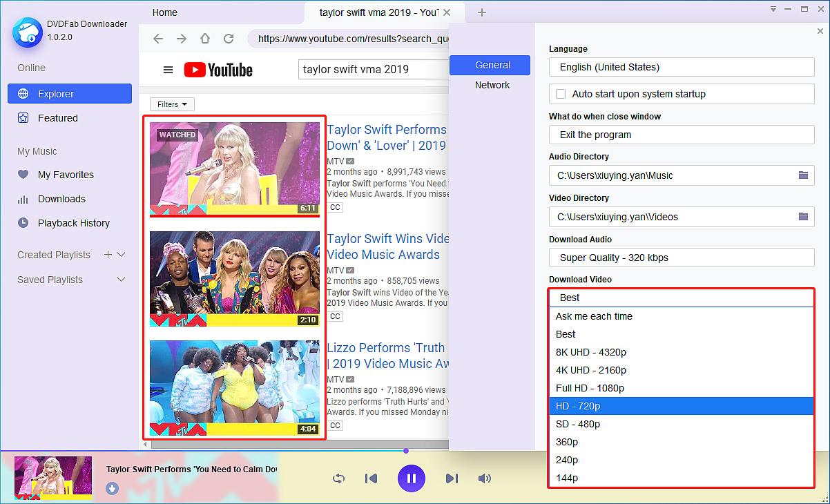This screenshot has width=830, height=504.
Task: Click the browser home icon
Action: [x=205, y=39]
